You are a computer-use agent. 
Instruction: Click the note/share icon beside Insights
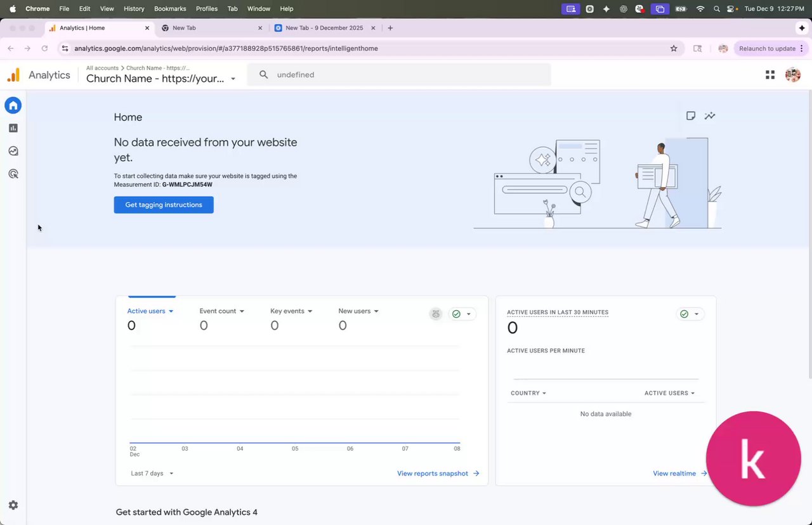[x=691, y=116]
